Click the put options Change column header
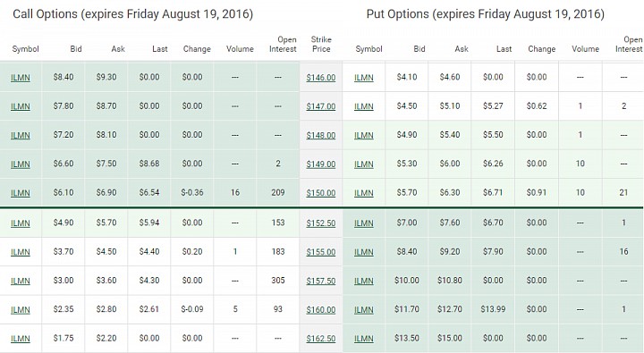 click(542, 49)
